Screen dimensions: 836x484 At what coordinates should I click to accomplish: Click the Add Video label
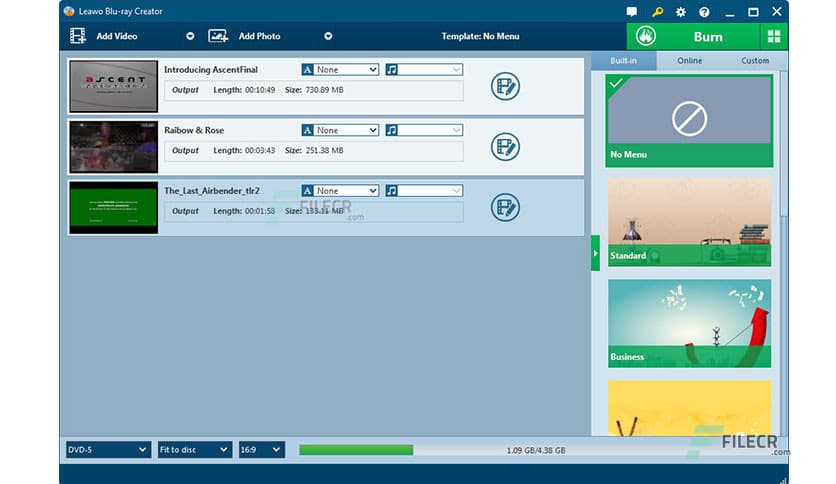tap(117, 36)
